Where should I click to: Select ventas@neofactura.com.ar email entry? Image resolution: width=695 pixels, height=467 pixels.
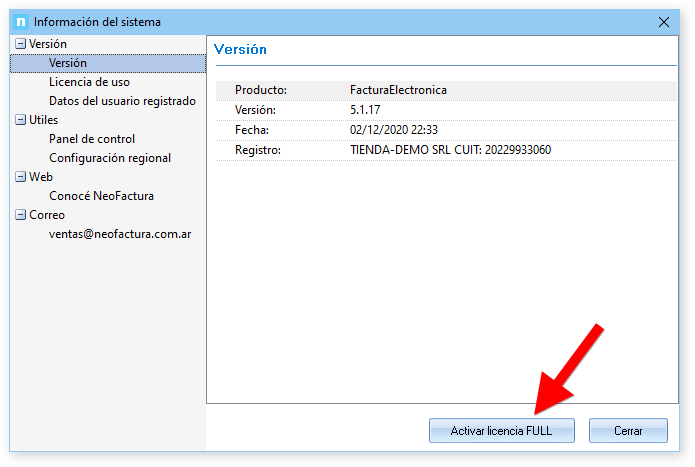pos(120,234)
